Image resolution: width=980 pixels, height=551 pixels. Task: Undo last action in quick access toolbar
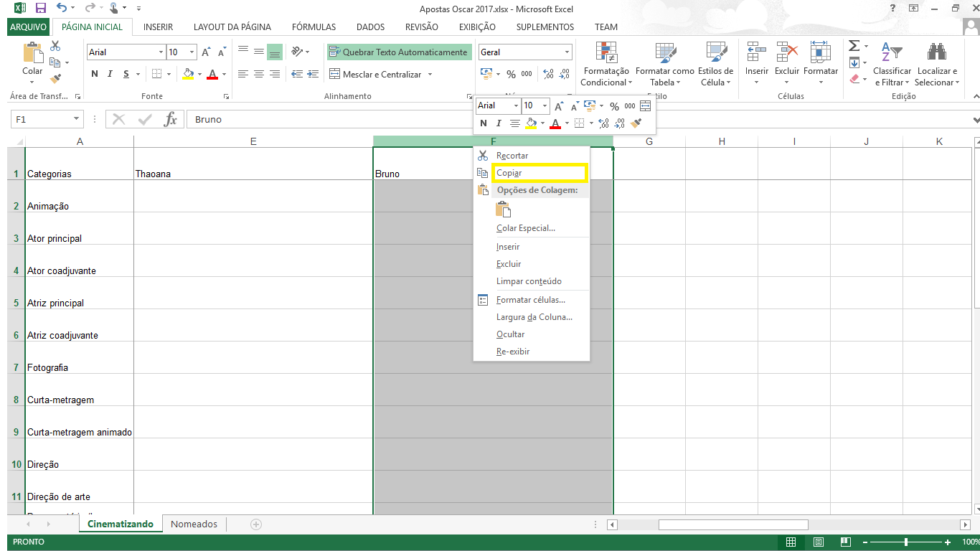(62, 9)
